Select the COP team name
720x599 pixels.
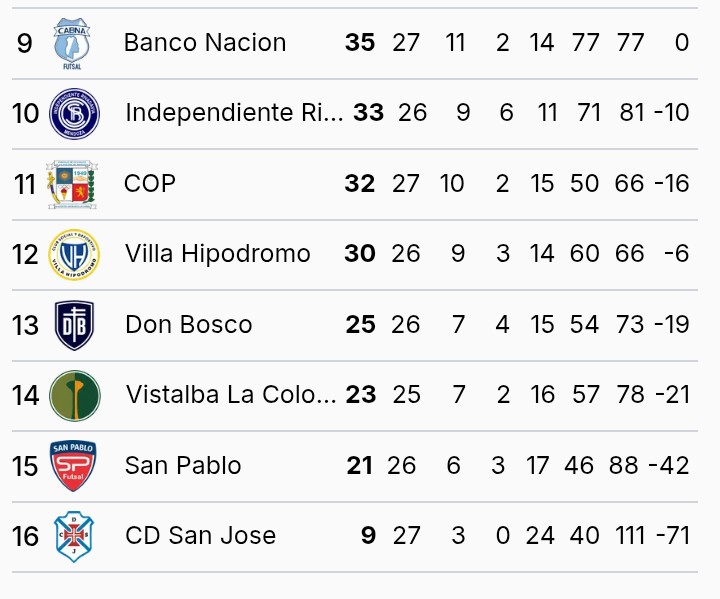[150, 184]
